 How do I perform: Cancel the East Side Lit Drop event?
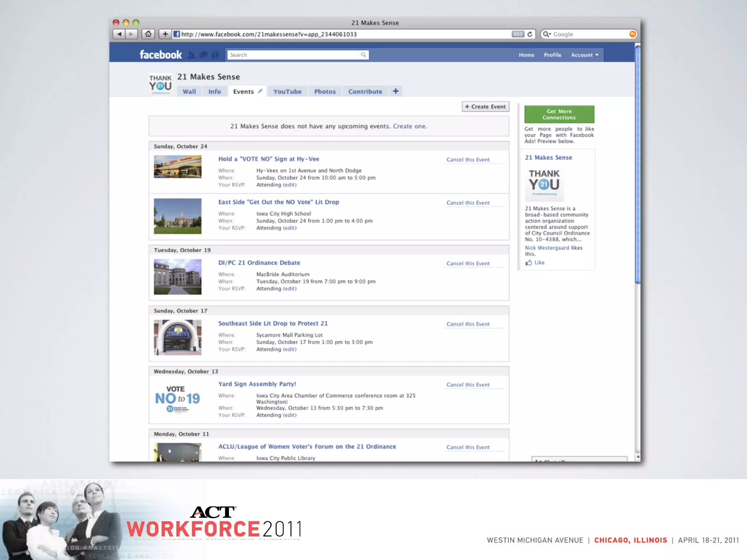point(468,203)
